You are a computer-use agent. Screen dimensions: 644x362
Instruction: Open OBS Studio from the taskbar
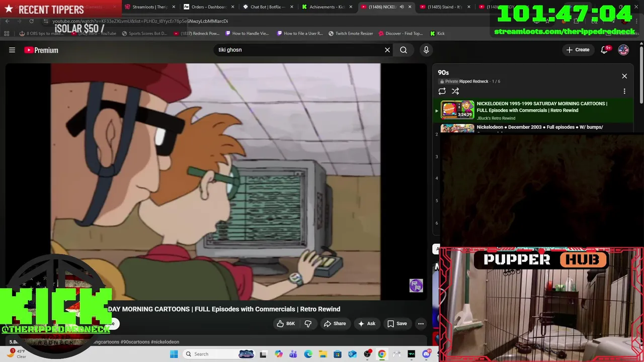pyautogui.click(x=367, y=354)
